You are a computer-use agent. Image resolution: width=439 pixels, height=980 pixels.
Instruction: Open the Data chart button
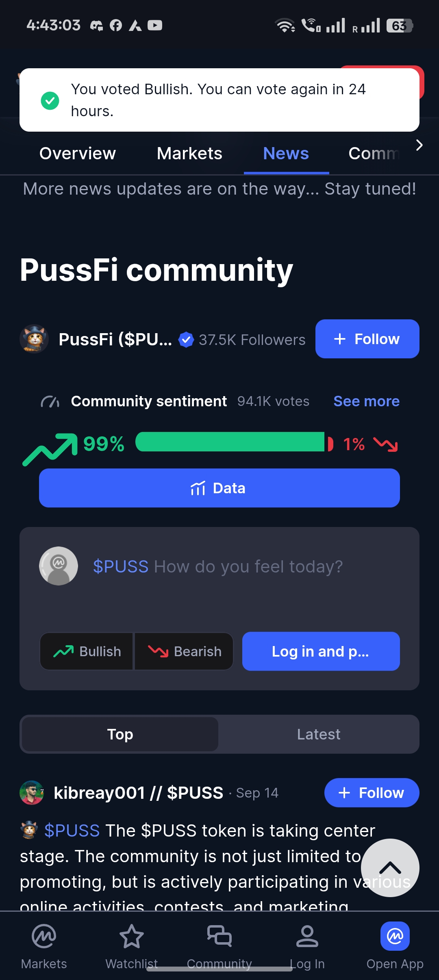219,488
